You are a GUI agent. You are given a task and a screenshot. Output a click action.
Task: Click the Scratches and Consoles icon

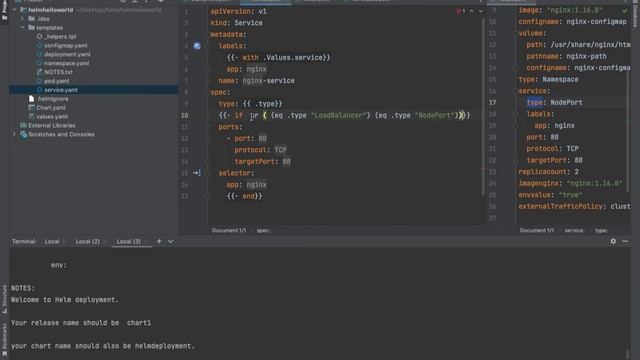[24, 134]
